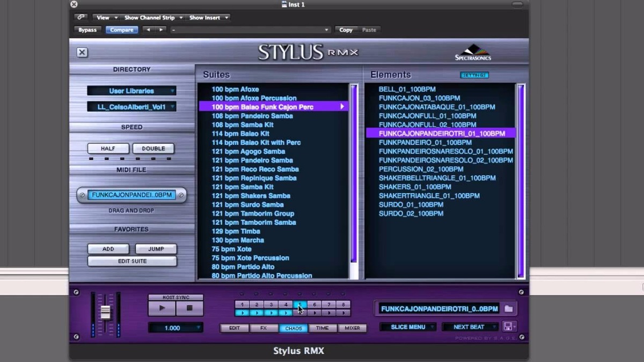Open the Slice Menu dropdown
This screenshot has width=644, height=362.
[408, 327]
